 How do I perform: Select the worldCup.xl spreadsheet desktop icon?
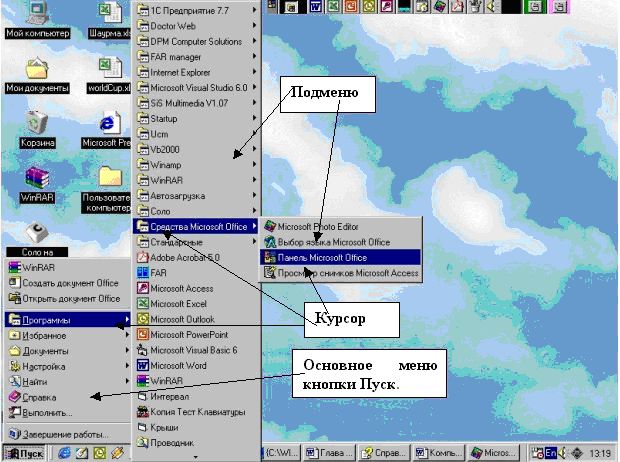tap(110, 75)
